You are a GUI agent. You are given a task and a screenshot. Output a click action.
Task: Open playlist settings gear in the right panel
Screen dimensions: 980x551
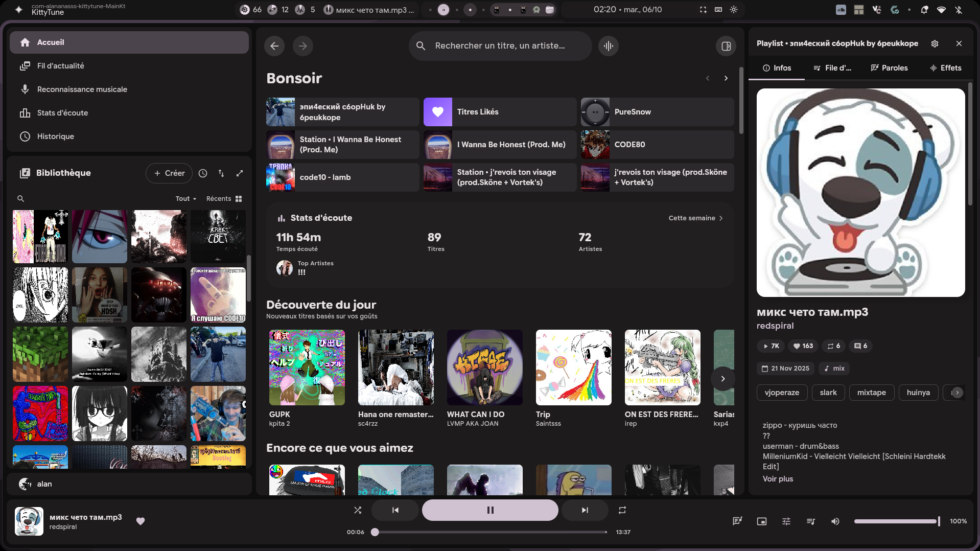pyautogui.click(x=935, y=43)
